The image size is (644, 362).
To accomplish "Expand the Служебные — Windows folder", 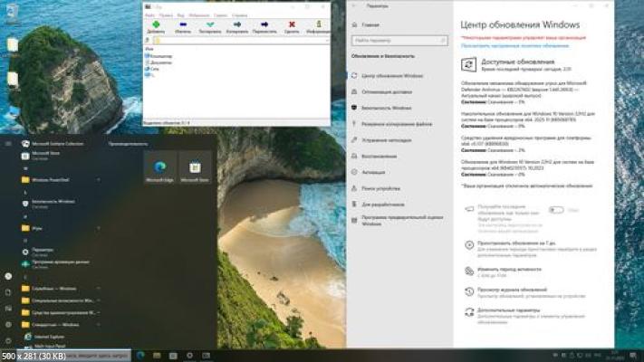I will click(54, 289).
